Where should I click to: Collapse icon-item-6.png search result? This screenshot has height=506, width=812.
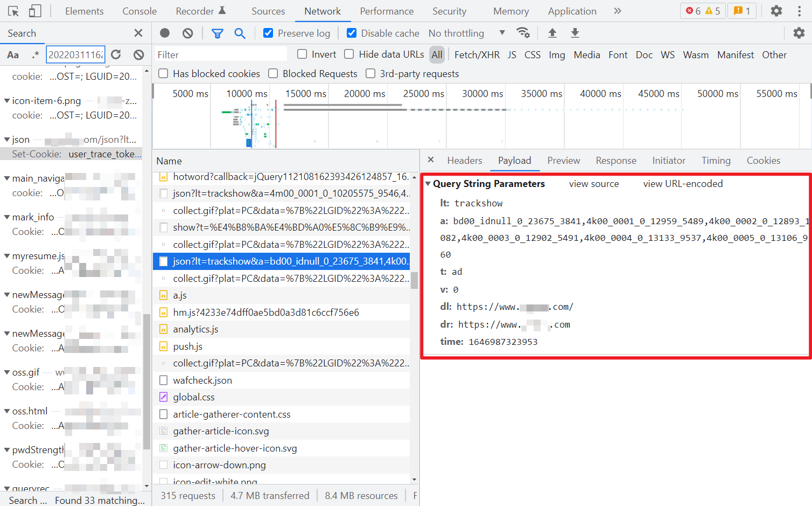click(x=6, y=101)
